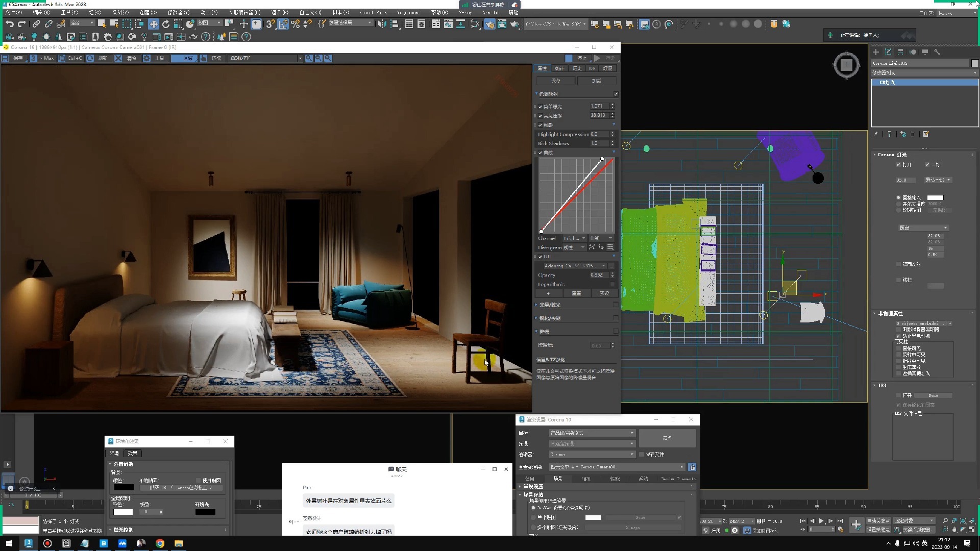The width and height of the screenshot is (980, 551).
Task: Open the Curve Editor icon
Action: click(448, 24)
